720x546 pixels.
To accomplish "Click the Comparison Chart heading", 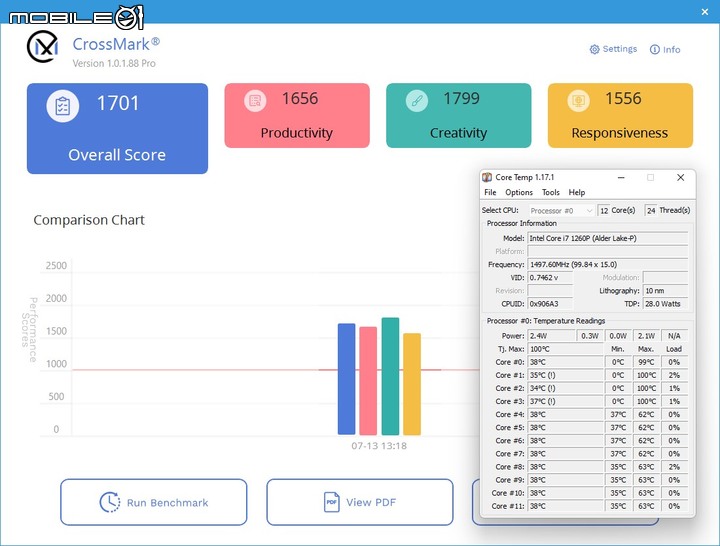I will pyautogui.click(x=89, y=220).
